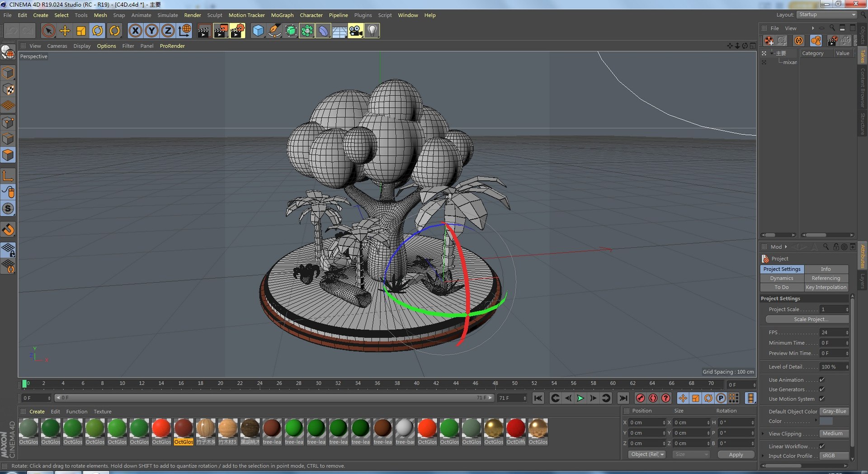Viewport: 868px width, 474px height.
Task: Click the Make Editable icon
Action: [x=8, y=53]
